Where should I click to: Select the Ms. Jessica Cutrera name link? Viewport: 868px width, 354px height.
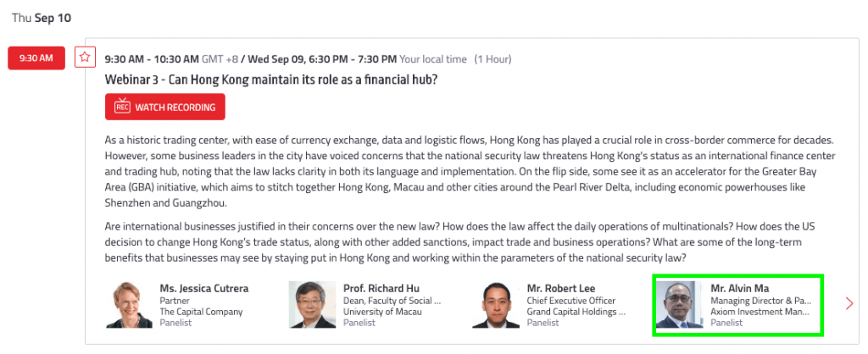(204, 289)
